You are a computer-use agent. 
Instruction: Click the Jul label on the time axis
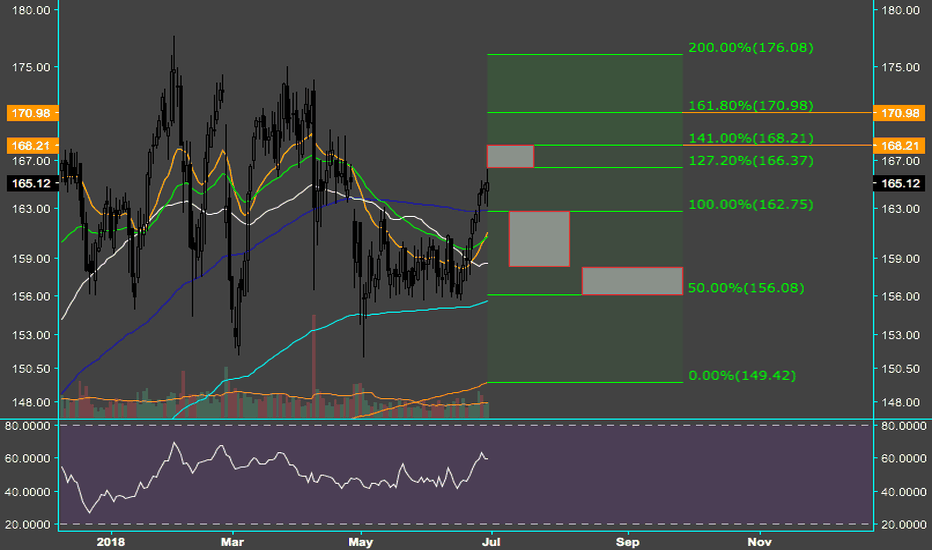point(491,542)
